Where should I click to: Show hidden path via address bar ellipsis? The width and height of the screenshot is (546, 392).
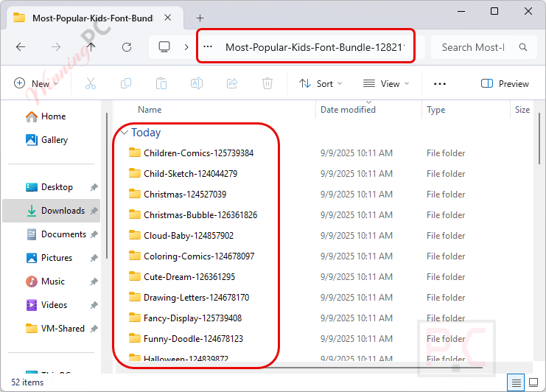click(208, 46)
